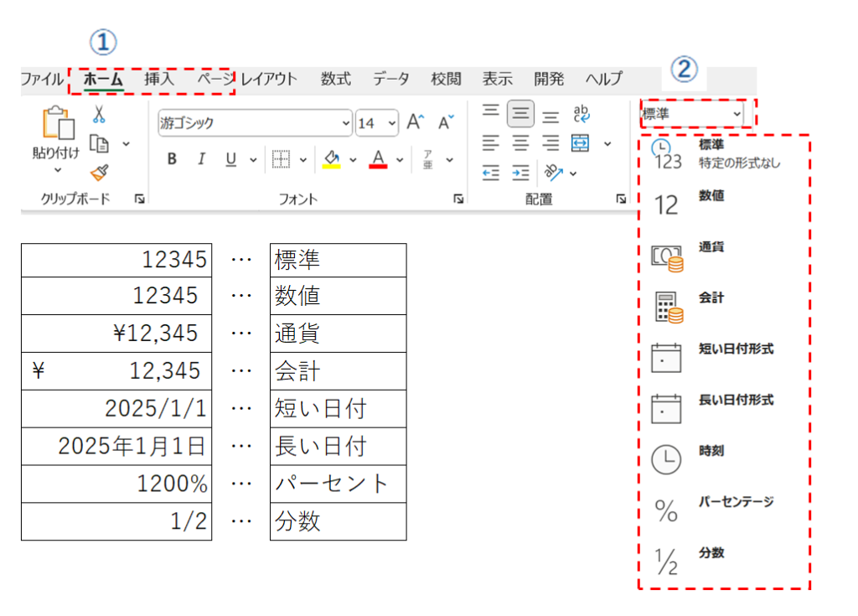Switch to the 挿入 (Insert) tab
This screenshot has width=858, height=616.
159,80
